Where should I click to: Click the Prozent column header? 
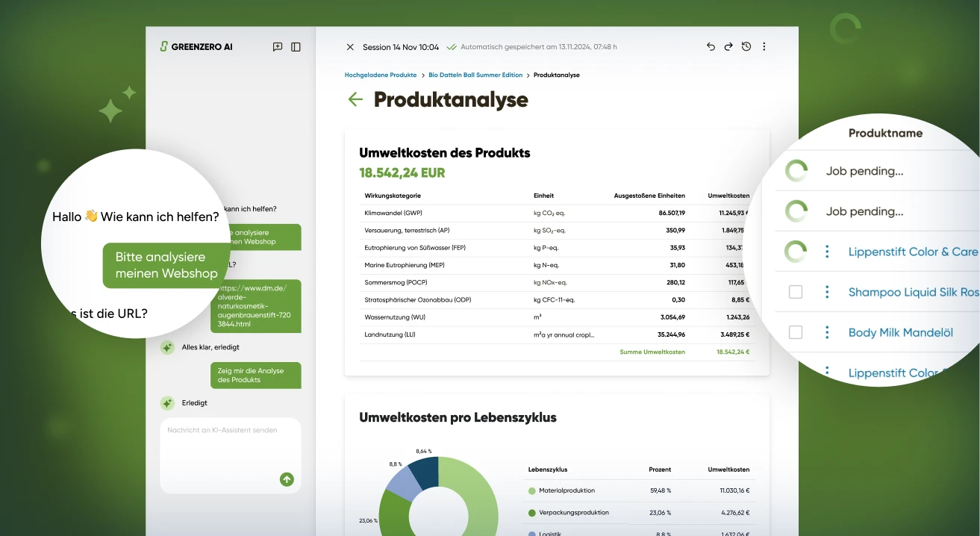point(660,470)
